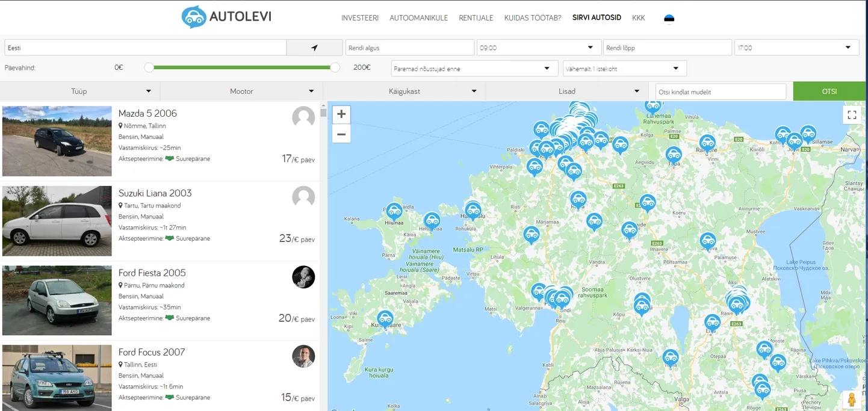Open the white Suzuki Liana photo
868x411 pixels.
57,221
